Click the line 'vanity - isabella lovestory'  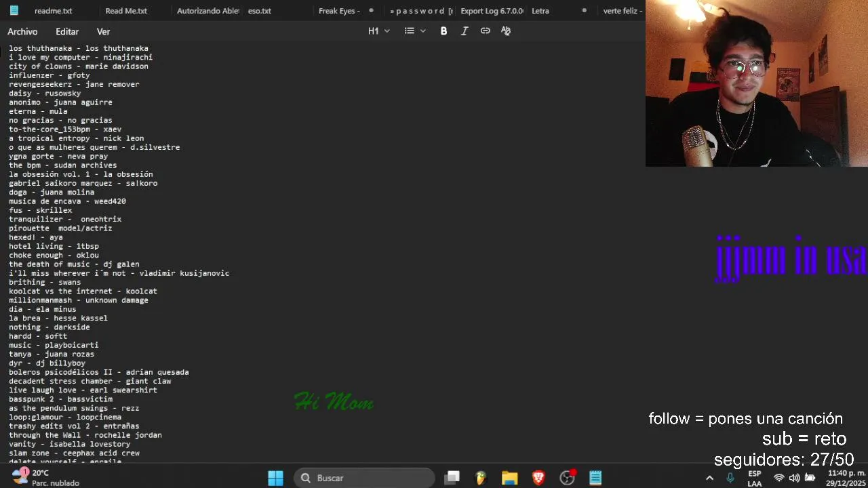[70, 444]
